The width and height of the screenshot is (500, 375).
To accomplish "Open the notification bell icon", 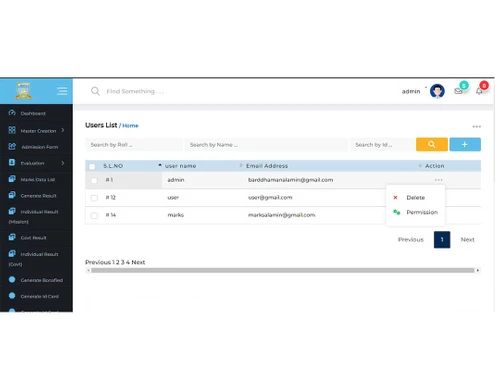I will (479, 91).
